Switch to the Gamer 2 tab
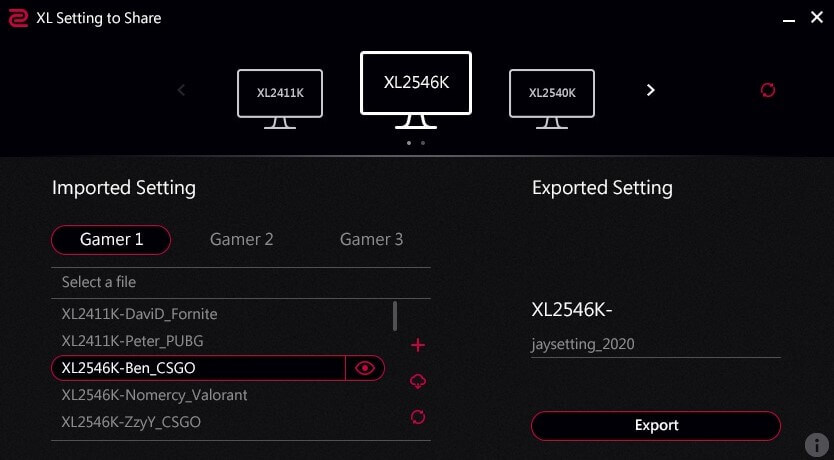834x460 pixels. 242,240
